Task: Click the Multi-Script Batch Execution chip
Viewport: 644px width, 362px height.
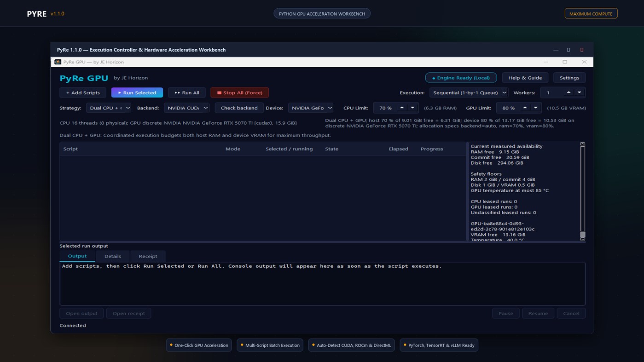Action: (270, 345)
